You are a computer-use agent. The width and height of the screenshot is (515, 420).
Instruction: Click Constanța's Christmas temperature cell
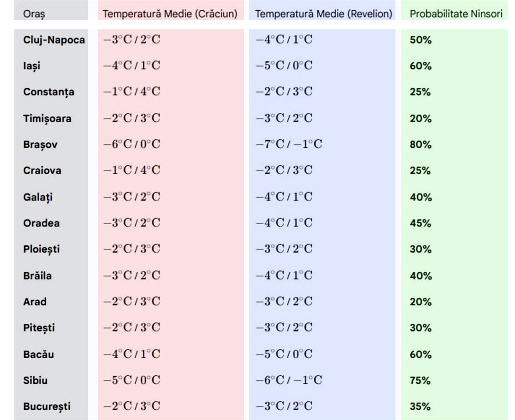click(132, 91)
